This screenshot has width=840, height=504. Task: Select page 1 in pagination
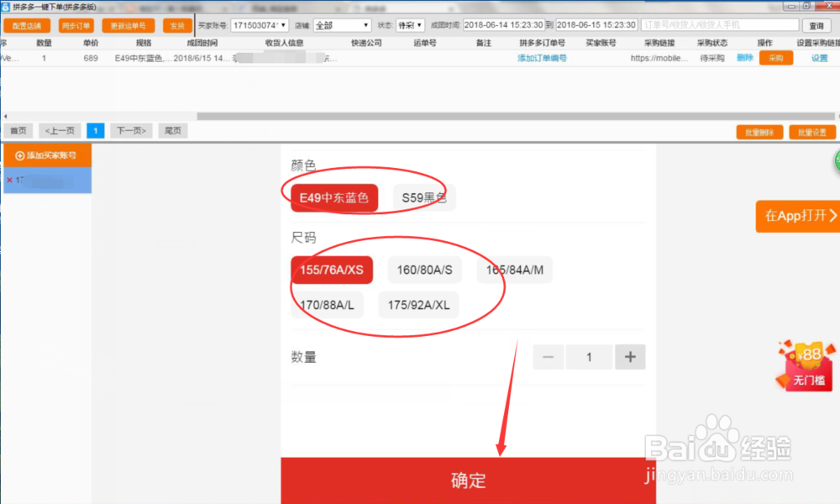coord(96,131)
